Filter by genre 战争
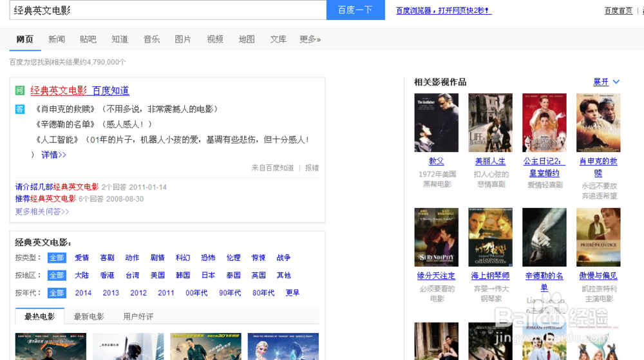This screenshot has height=360, width=644. point(283,258)
